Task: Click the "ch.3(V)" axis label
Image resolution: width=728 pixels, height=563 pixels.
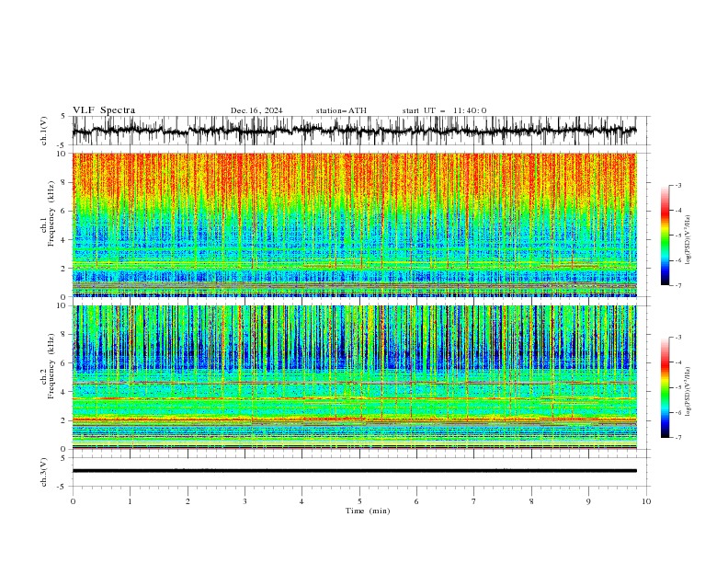Action: tap(44, 472)
